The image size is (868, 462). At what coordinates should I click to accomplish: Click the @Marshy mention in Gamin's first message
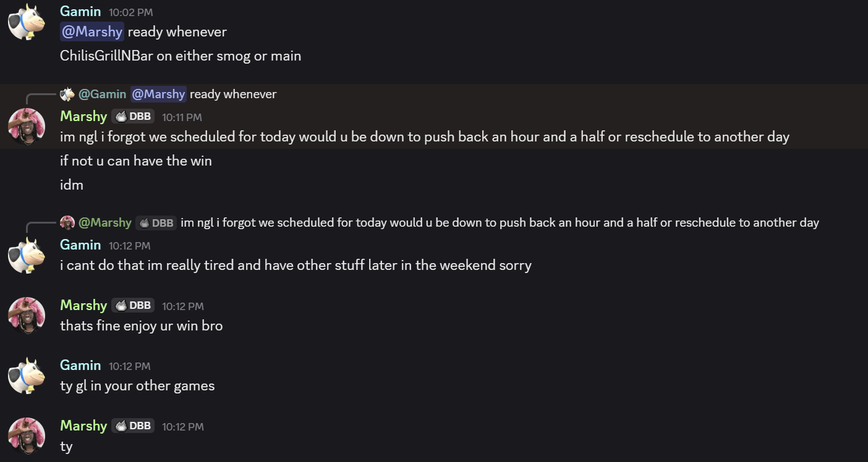(x=92, y=31)
